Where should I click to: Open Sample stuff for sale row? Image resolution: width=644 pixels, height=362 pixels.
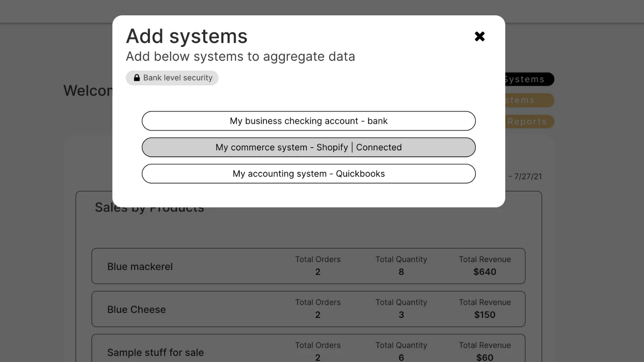coord(308,348)
